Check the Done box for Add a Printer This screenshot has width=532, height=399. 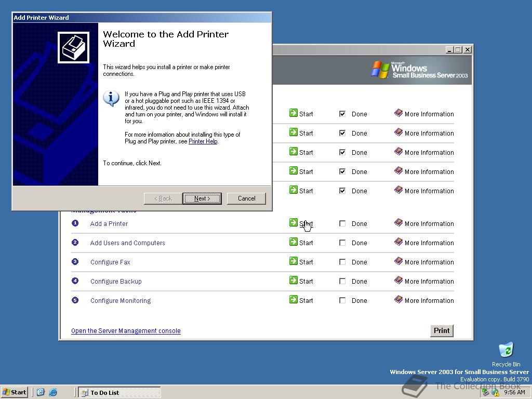coord(342,223)
